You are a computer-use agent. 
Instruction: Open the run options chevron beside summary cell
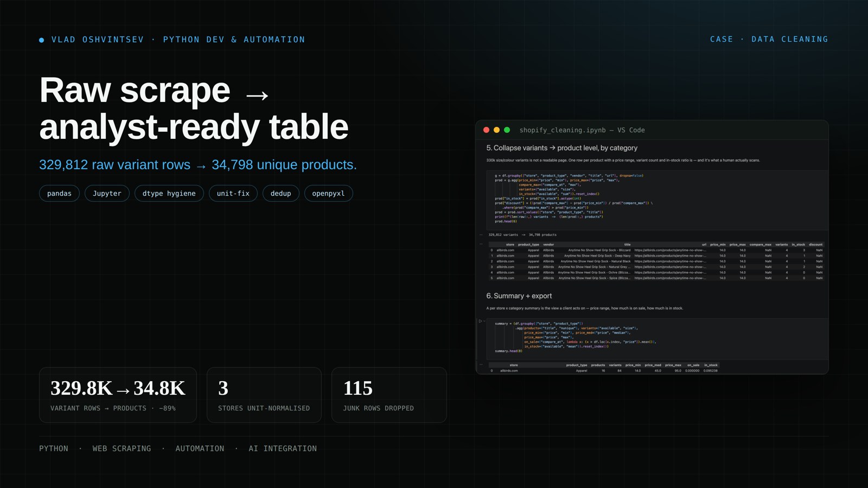click(484, 321)
